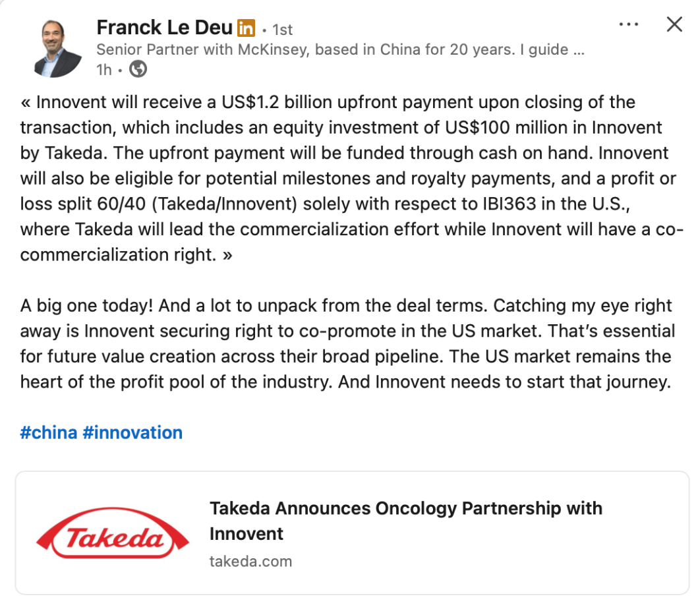This screenshot has height=613, width=700.
Task: Click the 1st degree connection label
Action: (281, 30)
